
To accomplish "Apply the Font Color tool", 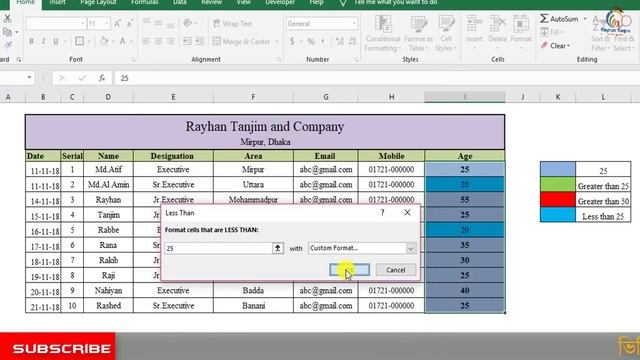I will click(x=122, y=41).
